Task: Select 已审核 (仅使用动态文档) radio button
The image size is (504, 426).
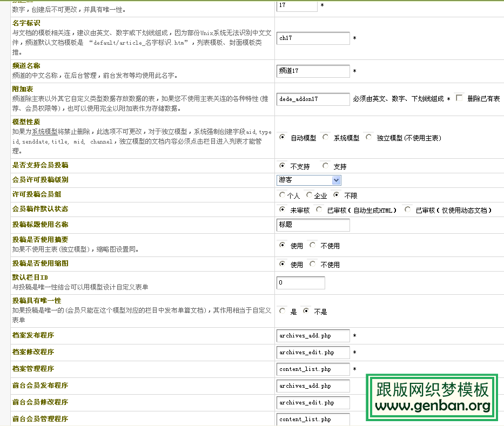Action: (407, 209)
